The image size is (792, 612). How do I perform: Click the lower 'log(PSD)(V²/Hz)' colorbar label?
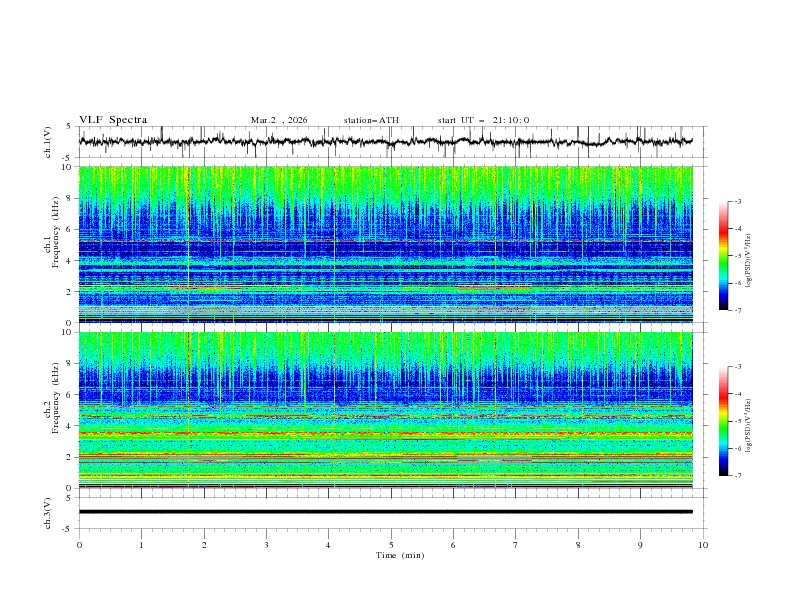748,425
